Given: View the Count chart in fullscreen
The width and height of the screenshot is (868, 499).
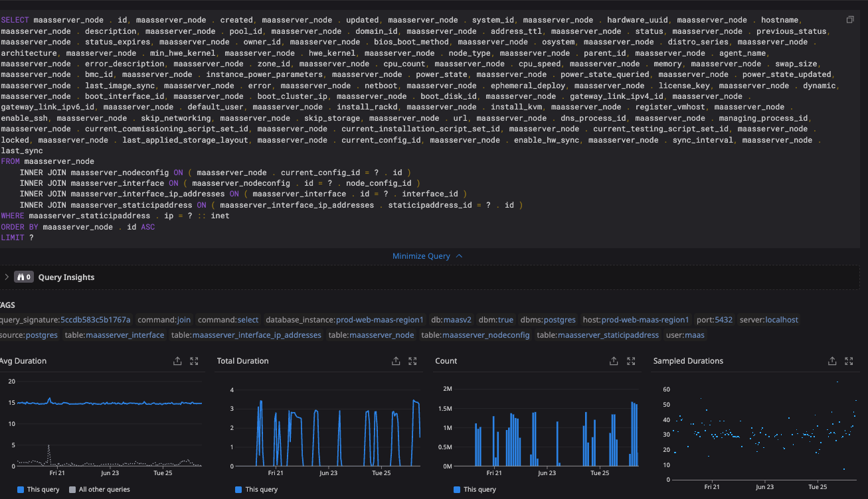Looking at the screenshot, I should [x=631, y=361].
